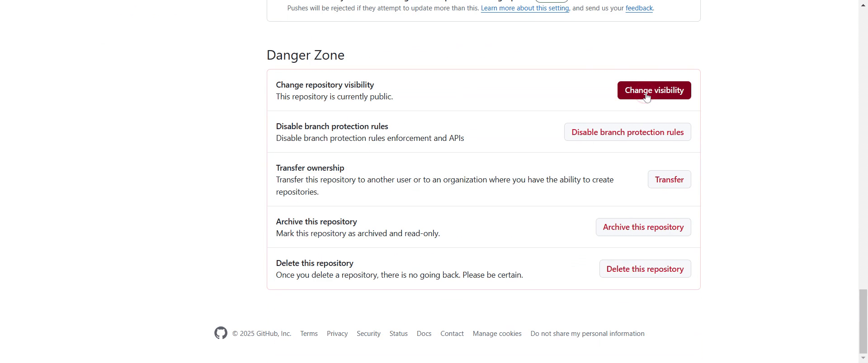Click the scrollbar down arrow

pyautogui.click(x=863, y=358)
